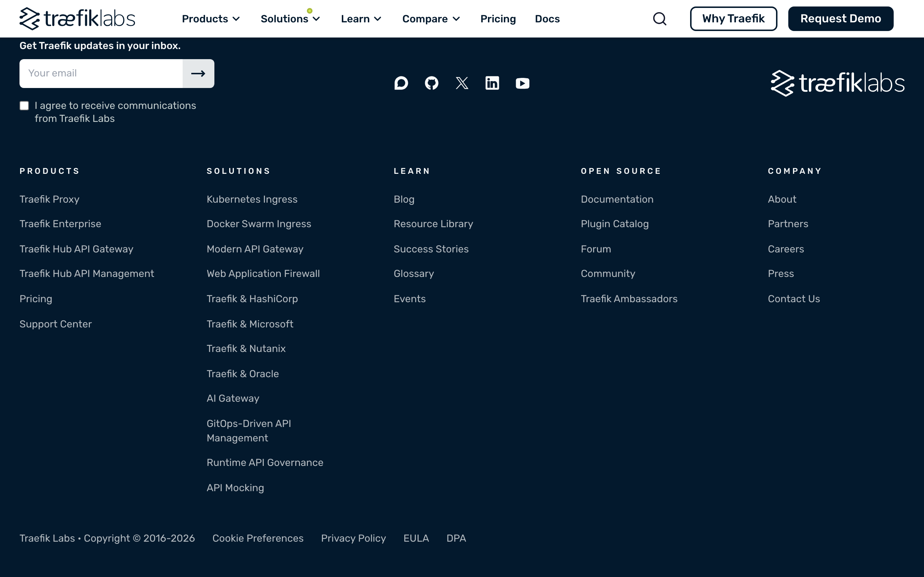Expand the Compare dropdown menu
Image resolution: width=924 pixels, height=577 pixels.
431,19
